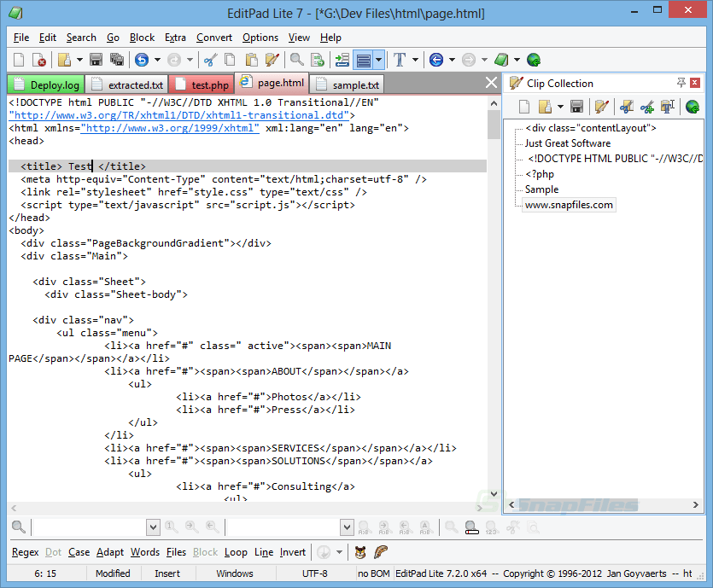Pin the Clip Collection panel
Viewport: 713px width, 588px height.
682,83
